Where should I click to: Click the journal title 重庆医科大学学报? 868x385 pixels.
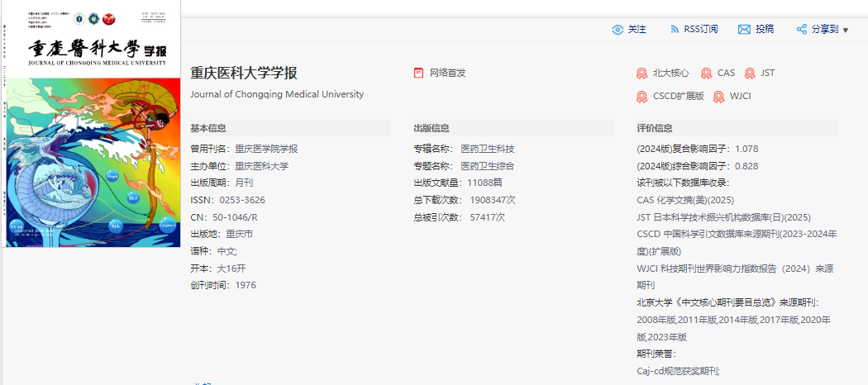click(244, 73)
